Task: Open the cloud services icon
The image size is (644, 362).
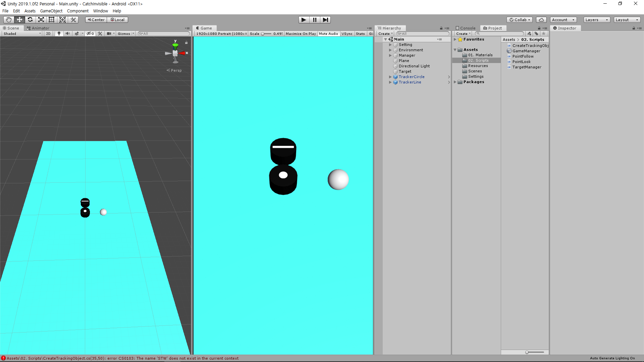Action: point(541,20)
